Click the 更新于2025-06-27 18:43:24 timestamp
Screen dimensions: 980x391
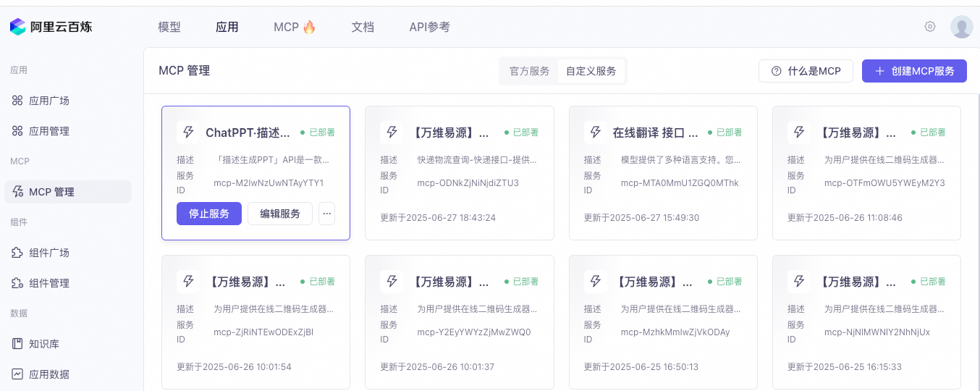click(438, 217)
